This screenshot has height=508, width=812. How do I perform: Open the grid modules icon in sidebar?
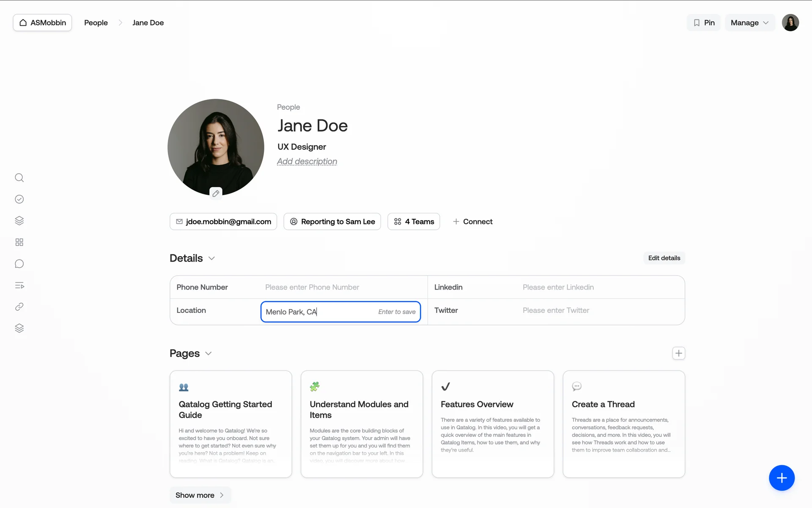(19, 242)
